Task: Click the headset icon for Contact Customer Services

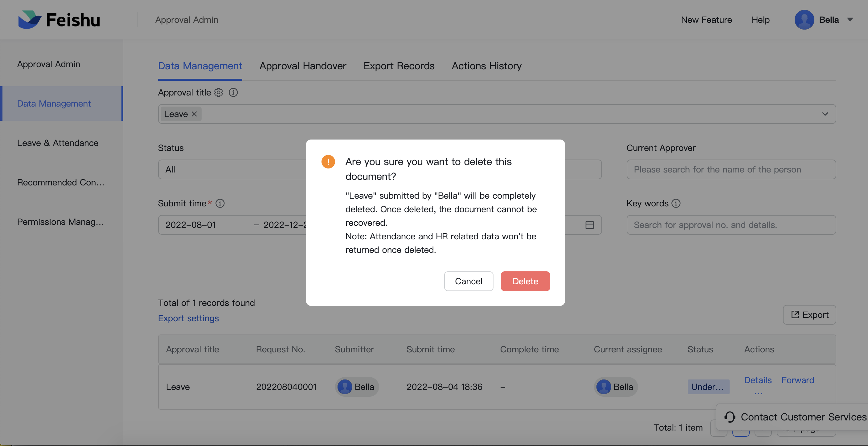Action: 730,417
